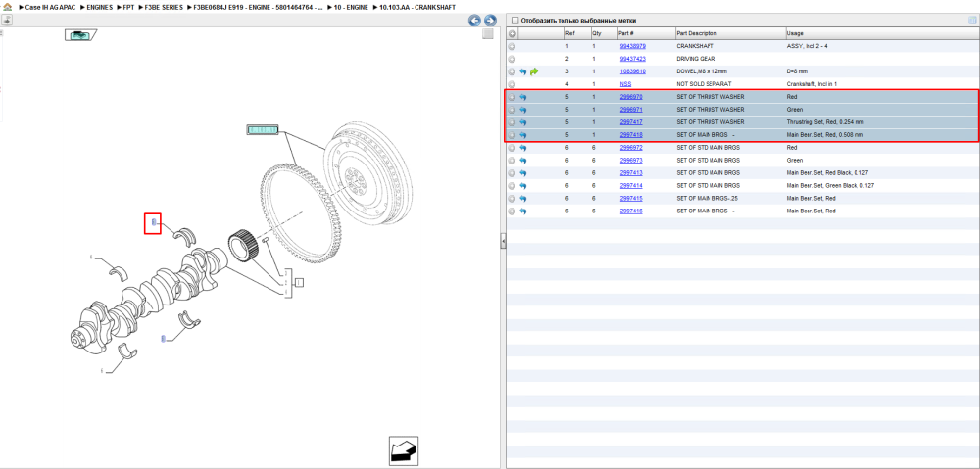Open the NSS part link
The image size is (980, 469).
(625, 84)
